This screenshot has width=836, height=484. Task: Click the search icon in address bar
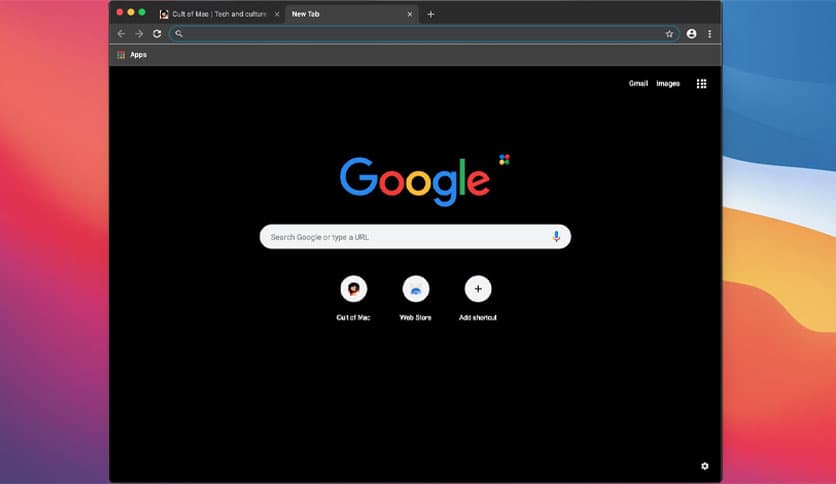click(x=179, y=34)
